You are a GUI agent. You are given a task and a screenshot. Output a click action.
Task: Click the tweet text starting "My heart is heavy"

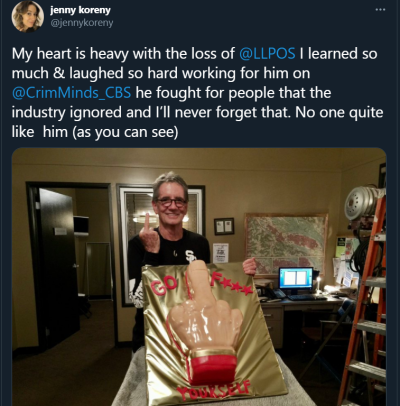(x=197, y=93)
